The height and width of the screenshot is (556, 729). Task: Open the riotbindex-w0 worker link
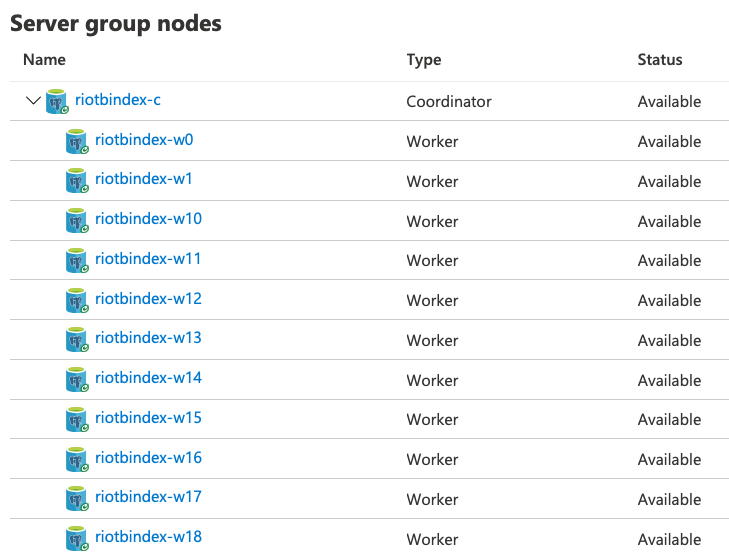(x=144, y=139)
